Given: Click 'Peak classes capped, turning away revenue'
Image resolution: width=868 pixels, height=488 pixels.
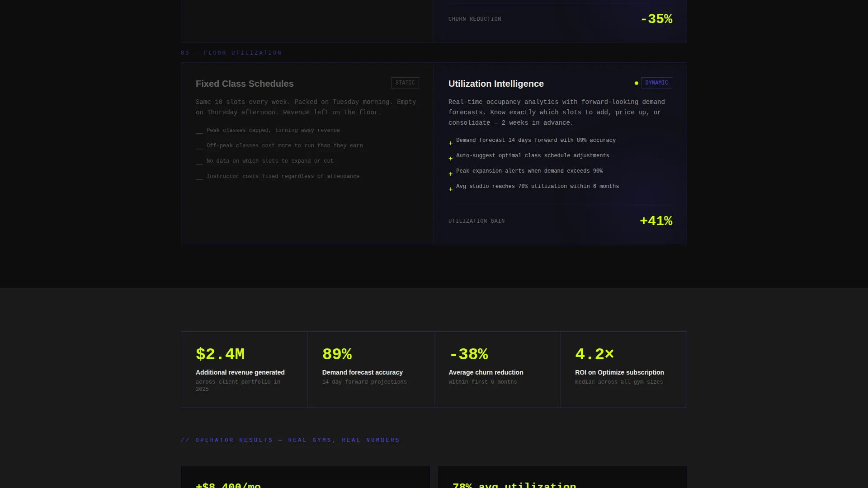Looking at the screenshot, I should click(273, 130).
